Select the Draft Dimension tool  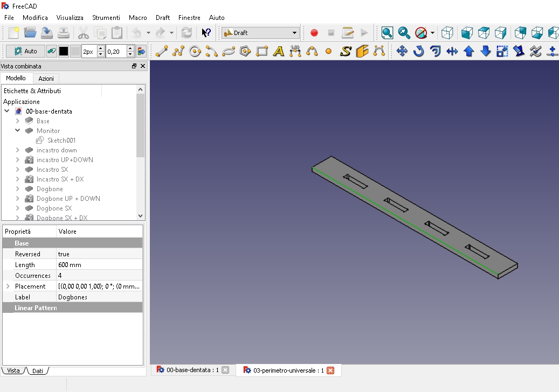pyautogui.click(x=295, y=51)
